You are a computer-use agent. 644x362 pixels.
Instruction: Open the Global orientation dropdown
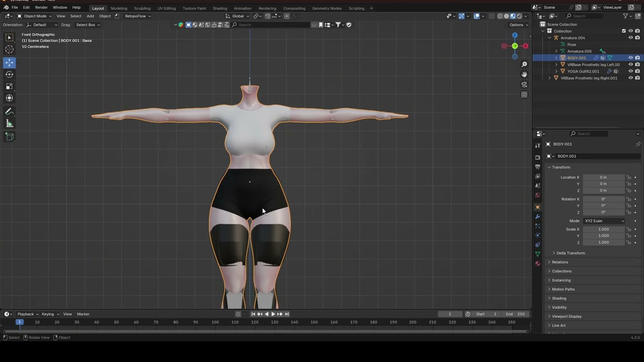[237, 16]
